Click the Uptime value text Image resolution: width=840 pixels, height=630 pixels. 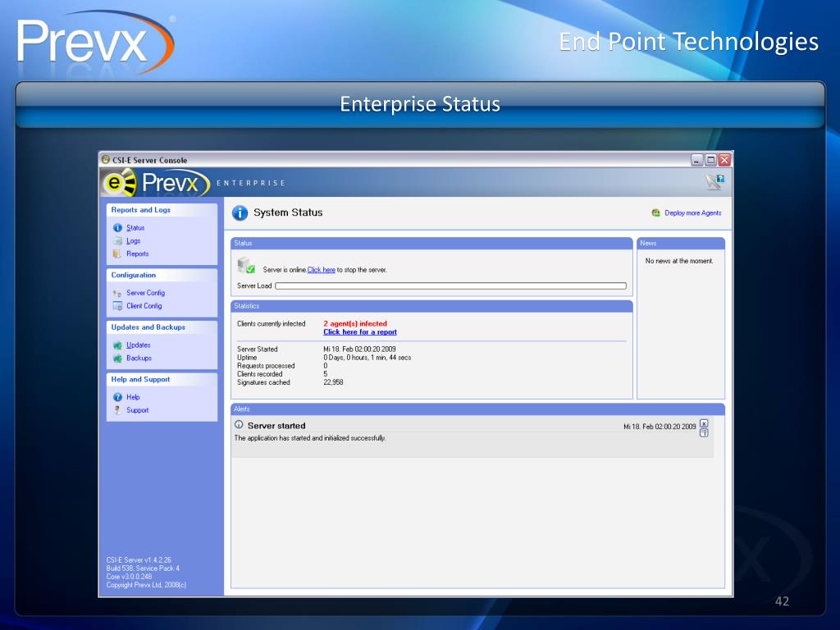[367, 358]
